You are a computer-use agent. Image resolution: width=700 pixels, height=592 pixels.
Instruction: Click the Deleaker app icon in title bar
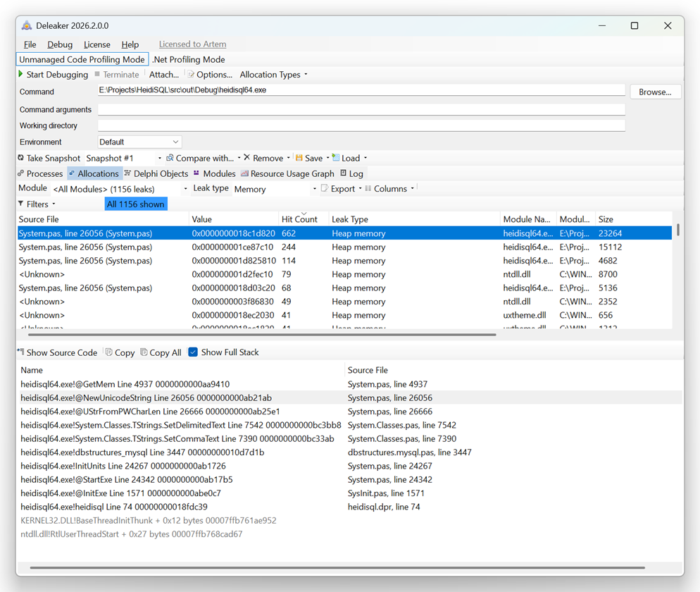[27, 25]
